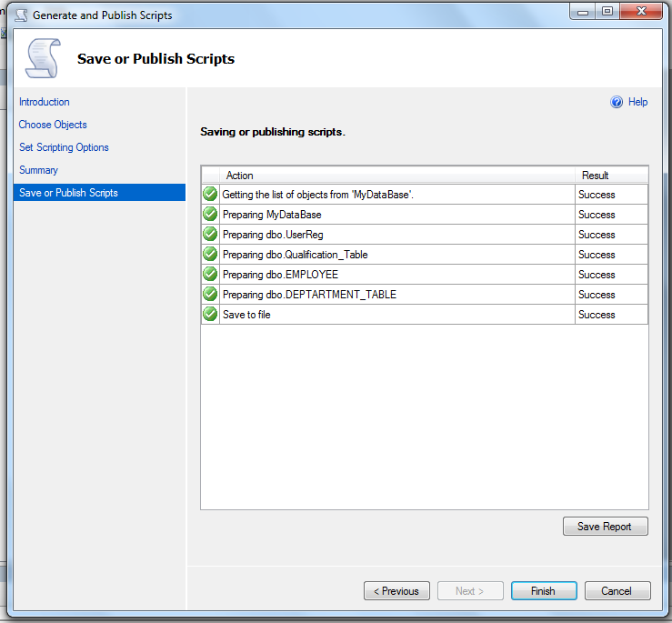Close the Generate and Publish Scripts window
The image size is (672, 623).
[x=641, y=12]
